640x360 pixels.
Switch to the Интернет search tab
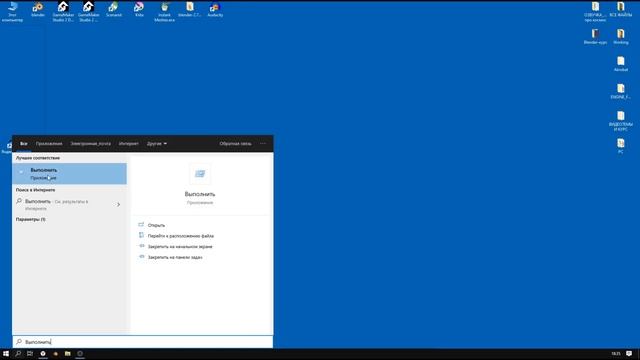[129, 144]
